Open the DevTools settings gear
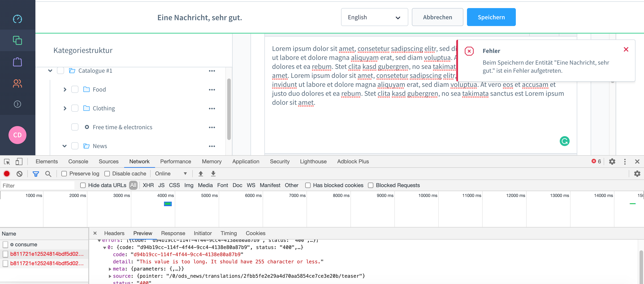Viewport: 644px width, 284px height. pos(612,161)
